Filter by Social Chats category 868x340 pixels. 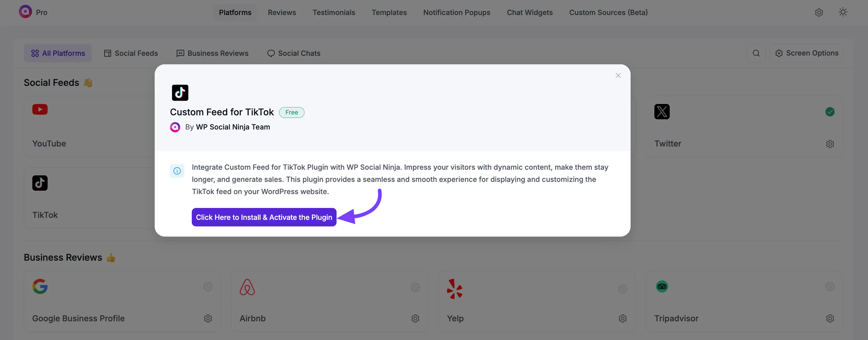[293, 53]
